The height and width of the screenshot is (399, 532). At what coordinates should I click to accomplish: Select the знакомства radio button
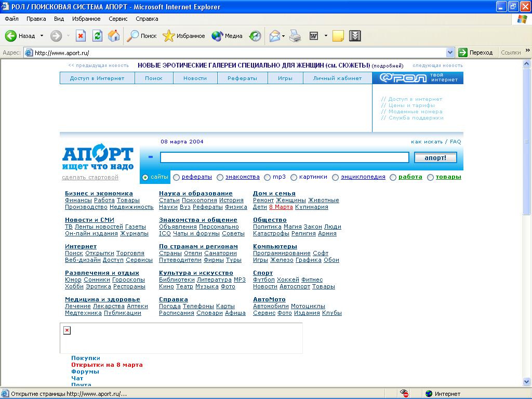[x=220, y=177]
